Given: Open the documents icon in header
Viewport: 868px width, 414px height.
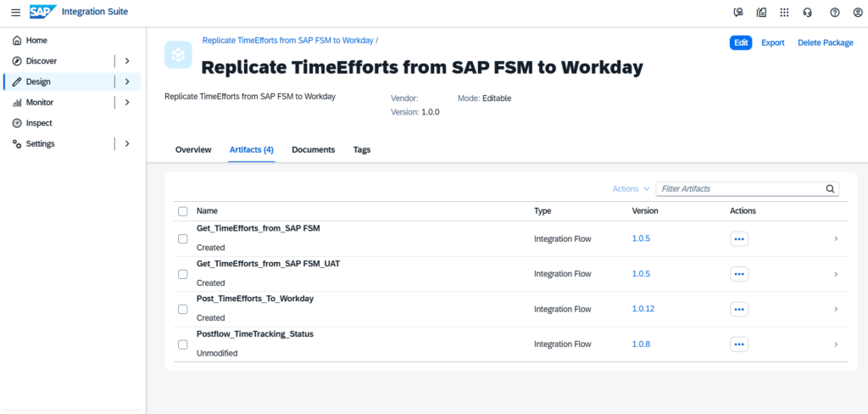Looking at the screenshot, I should click(x=761, y=12).
